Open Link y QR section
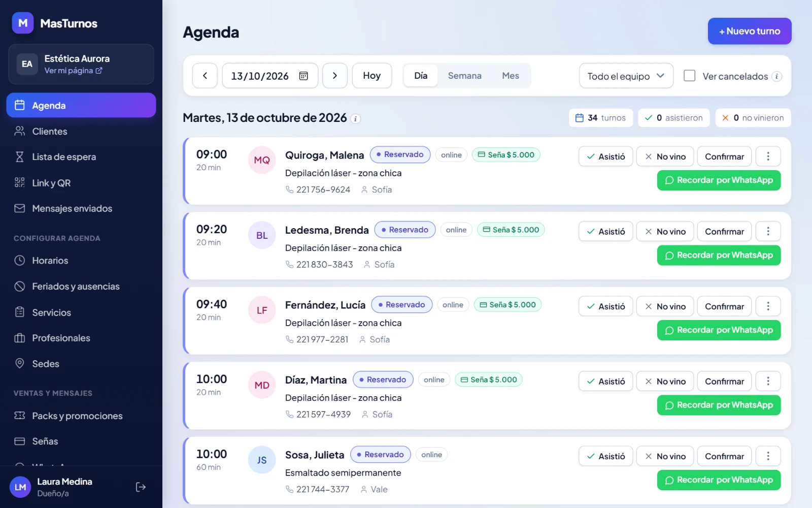812x508 pixels. coord(81,183)
